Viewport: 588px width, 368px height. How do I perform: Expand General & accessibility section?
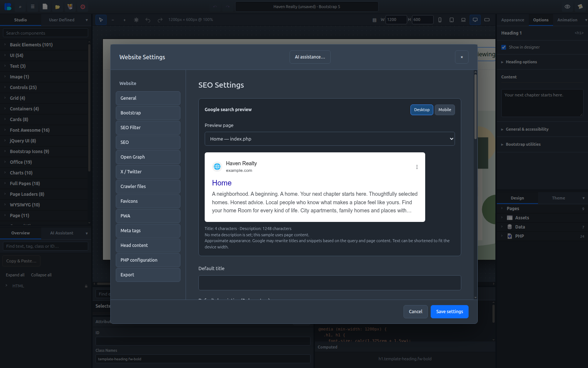[527, 129]
